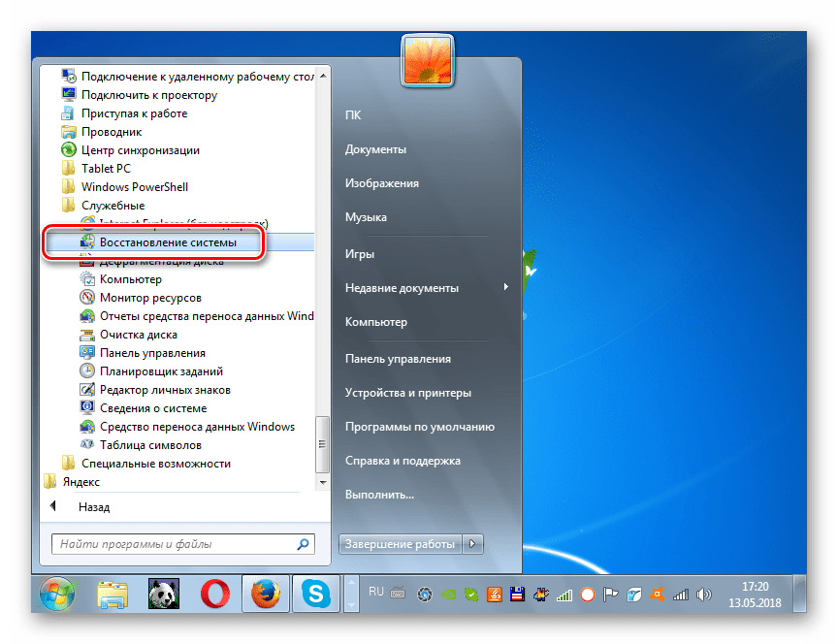Open Игры in right pane
This screenshot has width=838, height=644.
(x=360, y=254)
